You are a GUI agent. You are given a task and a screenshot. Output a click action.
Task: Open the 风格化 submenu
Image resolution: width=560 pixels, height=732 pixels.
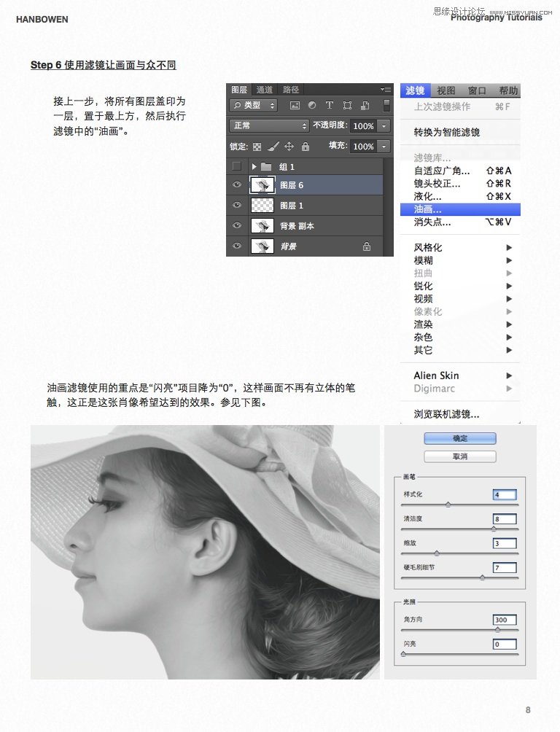pos(460,247)
